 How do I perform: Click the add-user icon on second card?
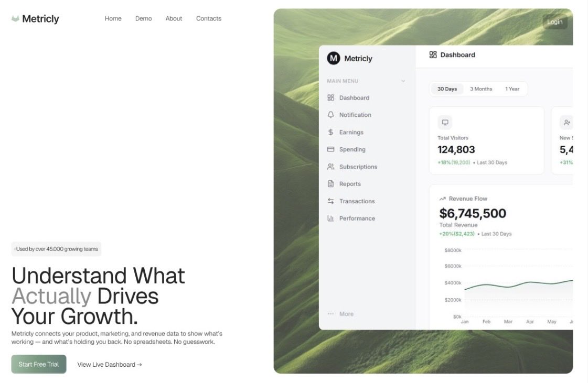tap(566, 123)
